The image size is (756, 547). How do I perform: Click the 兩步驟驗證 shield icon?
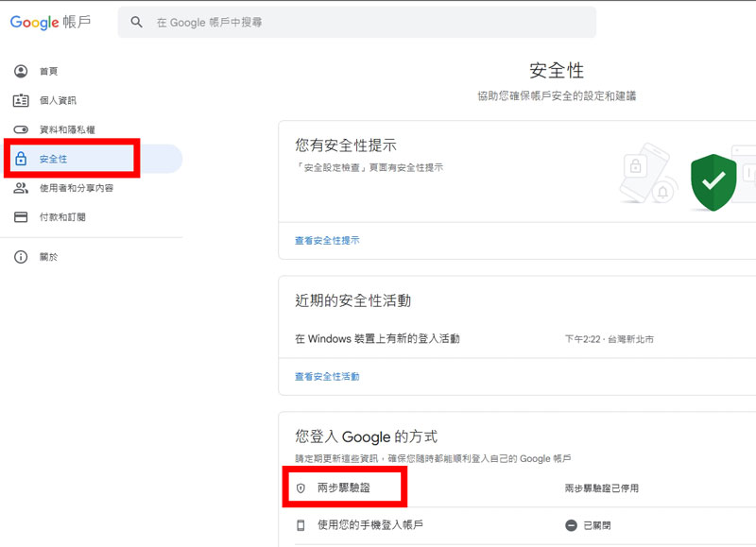tap(301, 488)
